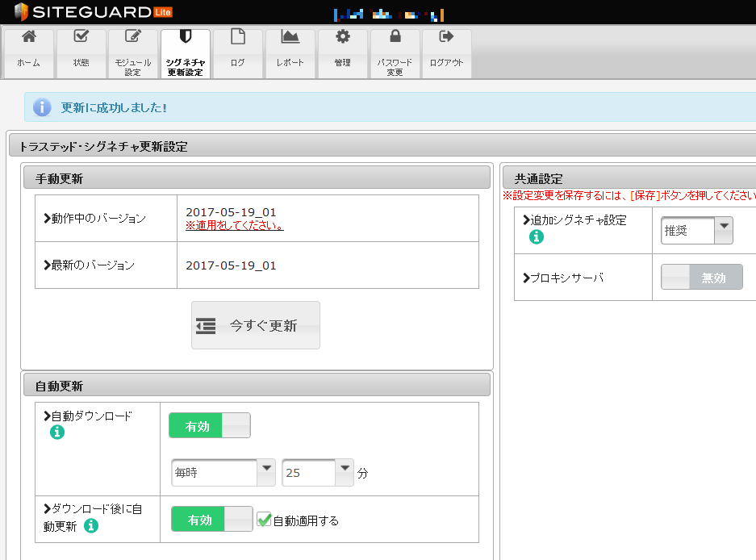This screenshot has height=560, width=756.
Task: Toggle the 自動ダウンロード switch off
Action: [209, 424]
